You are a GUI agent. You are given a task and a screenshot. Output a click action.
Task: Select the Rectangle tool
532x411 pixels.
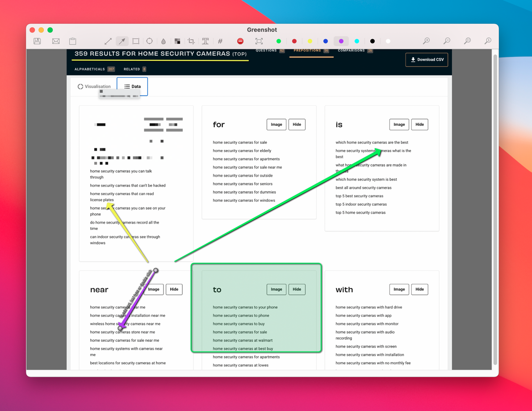point(136,42)
